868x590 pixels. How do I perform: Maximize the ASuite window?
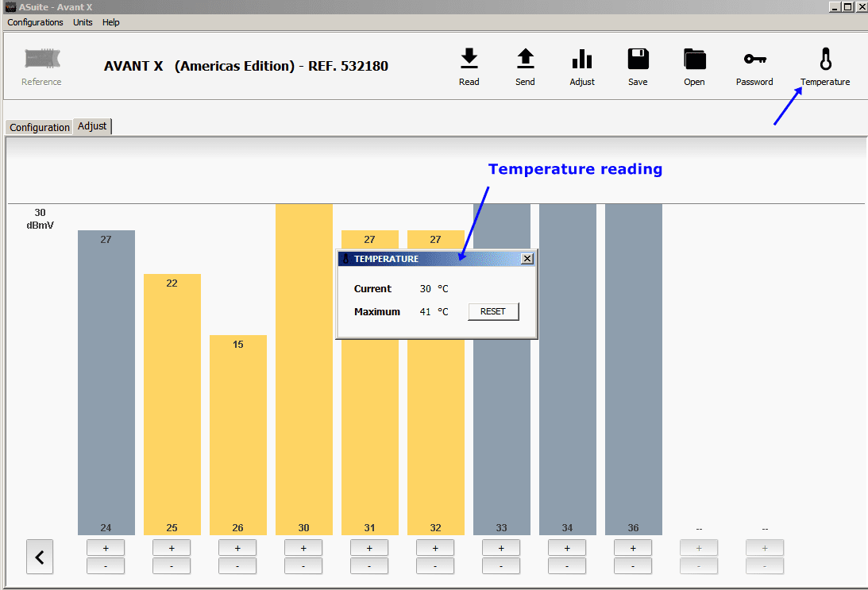pos(847,7)
